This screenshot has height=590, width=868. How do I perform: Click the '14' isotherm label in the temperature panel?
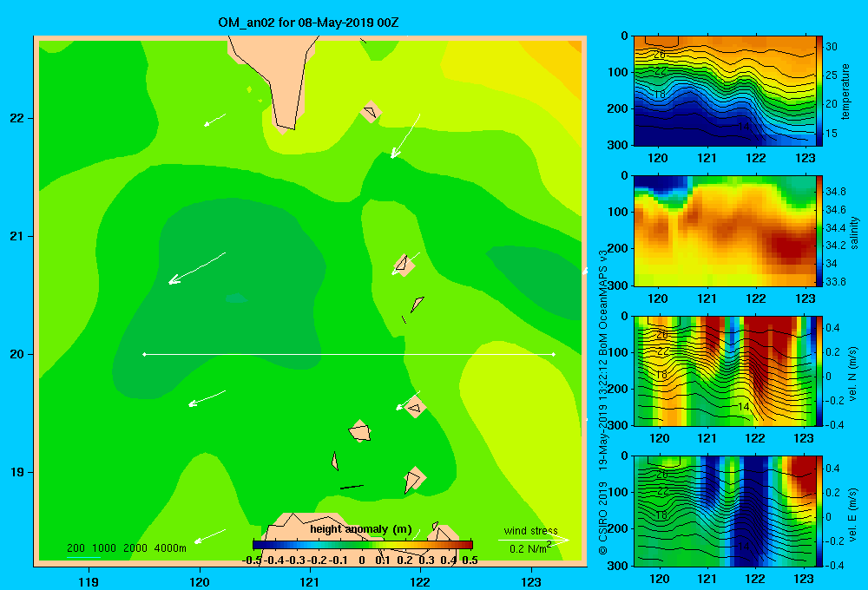[x=744, y=126]
